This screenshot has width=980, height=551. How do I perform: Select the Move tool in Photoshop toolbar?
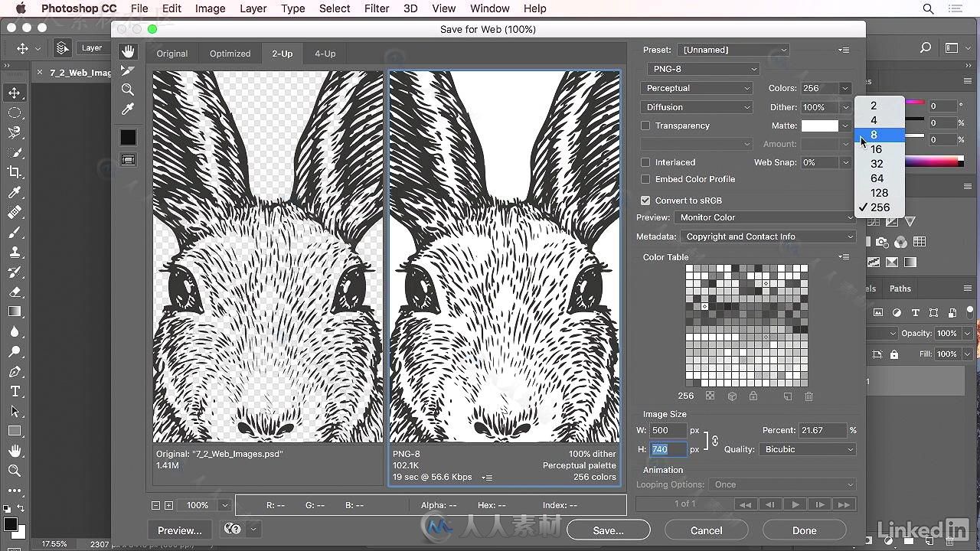[15, 93]
